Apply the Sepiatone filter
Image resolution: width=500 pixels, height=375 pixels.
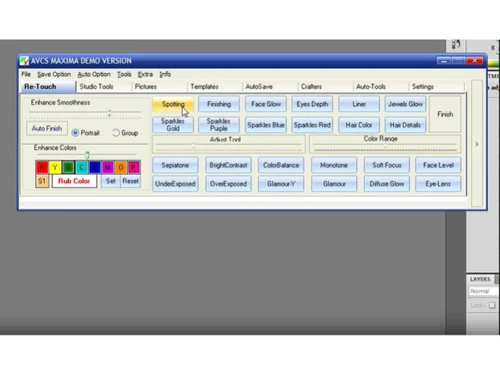pos(175,165)
